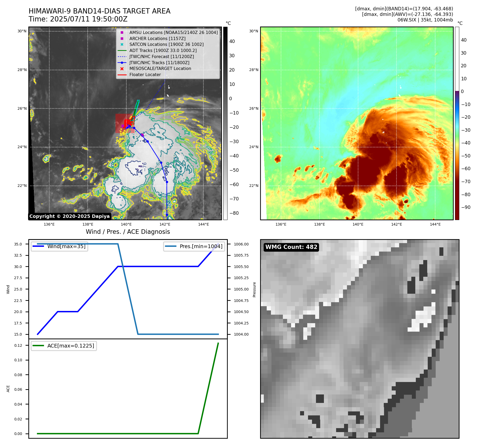This screenshot has height=448, width=477.
Task: Click the 06W.SIX 35kt, 1004mb storm label
Action: tap(425, 20)
